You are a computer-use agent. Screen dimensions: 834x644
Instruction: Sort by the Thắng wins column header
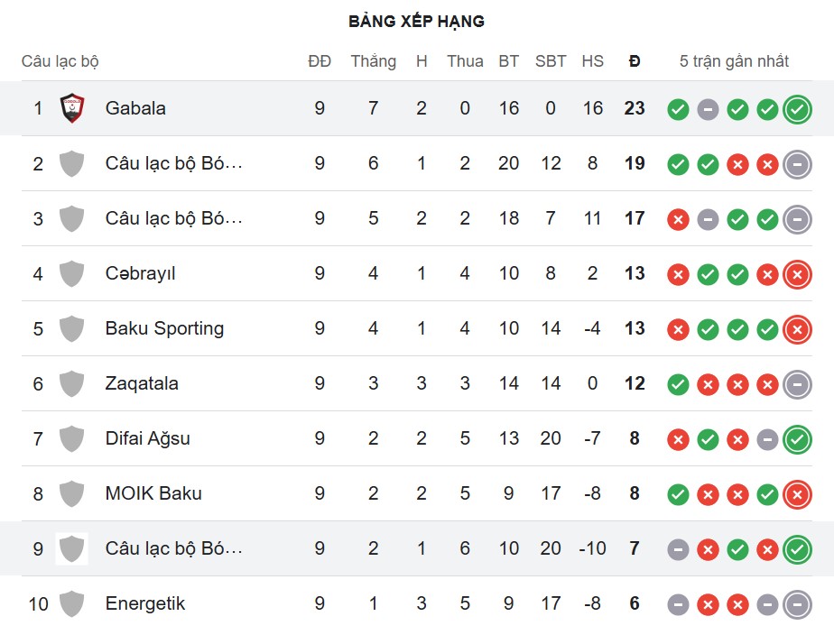[x=373, y=61]
